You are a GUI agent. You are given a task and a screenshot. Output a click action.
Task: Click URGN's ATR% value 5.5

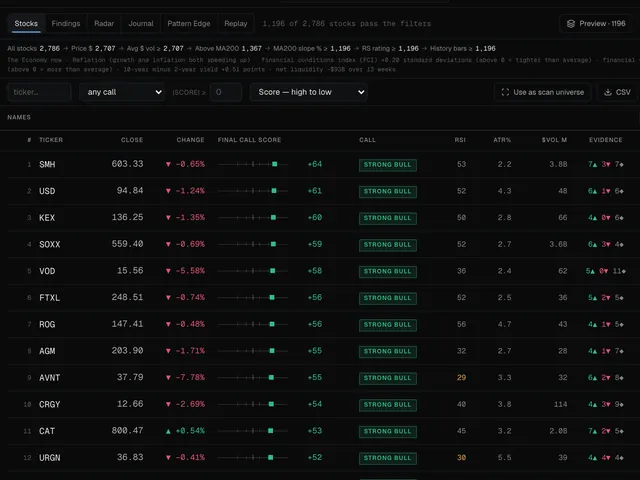pyautogui.click(x=504, y=458)
